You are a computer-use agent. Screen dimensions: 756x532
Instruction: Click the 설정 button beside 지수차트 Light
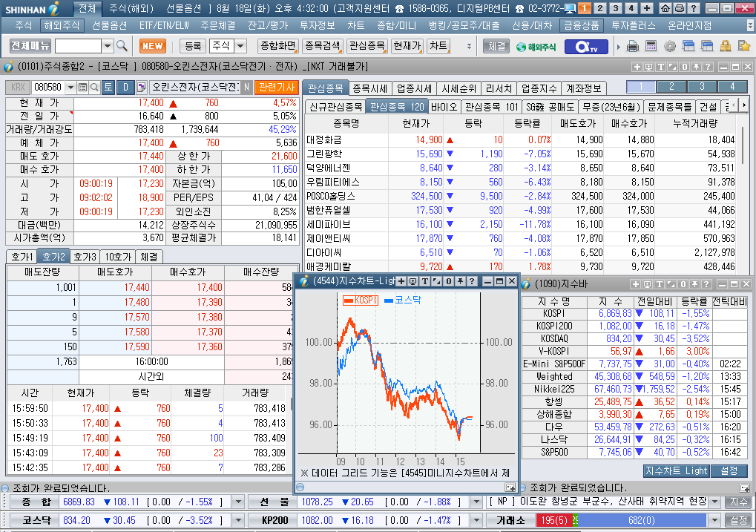(729, 470)
